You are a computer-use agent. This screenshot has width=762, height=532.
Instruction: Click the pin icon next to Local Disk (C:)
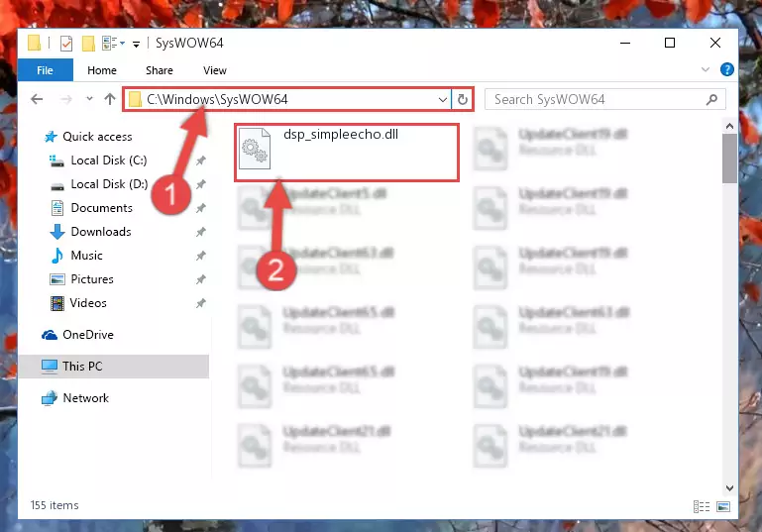201,160
